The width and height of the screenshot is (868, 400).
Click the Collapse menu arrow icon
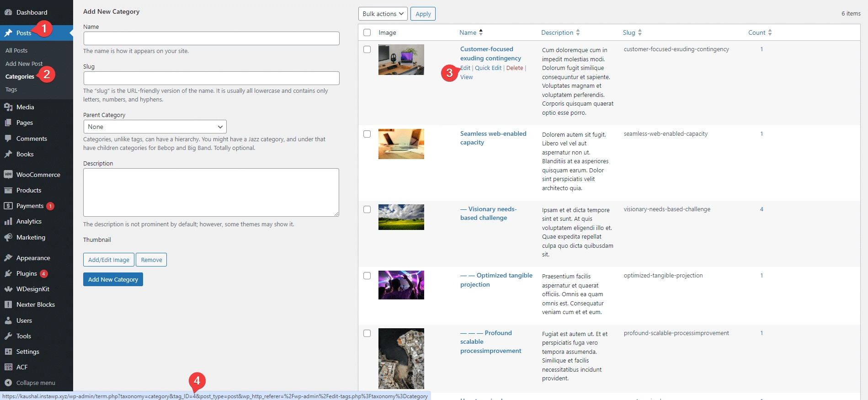click(x=8, y=383)
